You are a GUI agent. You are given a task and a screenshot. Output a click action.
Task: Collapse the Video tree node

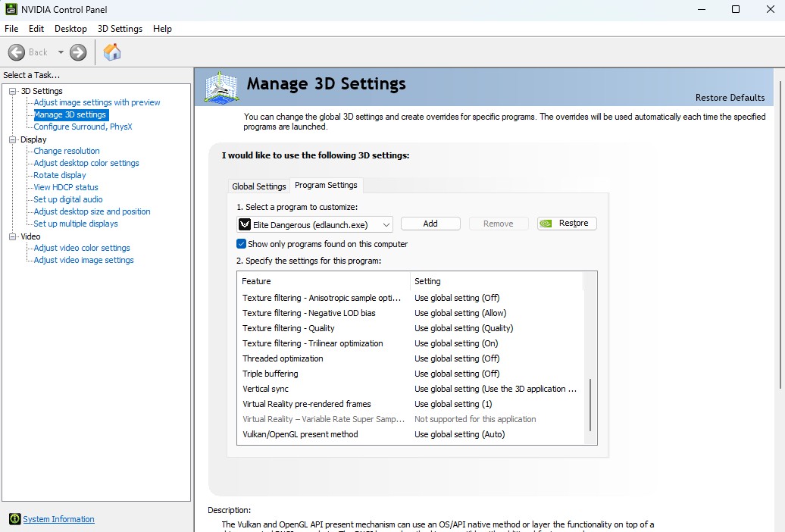[x=13, y=236]
